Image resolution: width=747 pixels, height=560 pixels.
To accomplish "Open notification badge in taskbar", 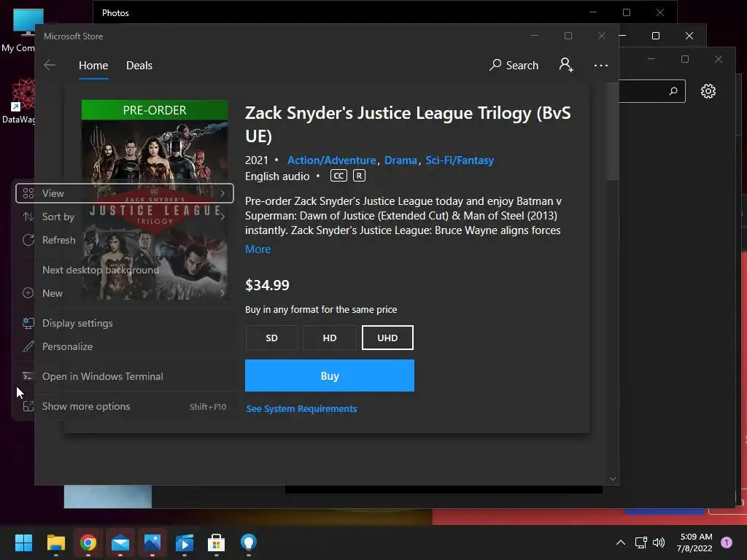I will (726, 542).
